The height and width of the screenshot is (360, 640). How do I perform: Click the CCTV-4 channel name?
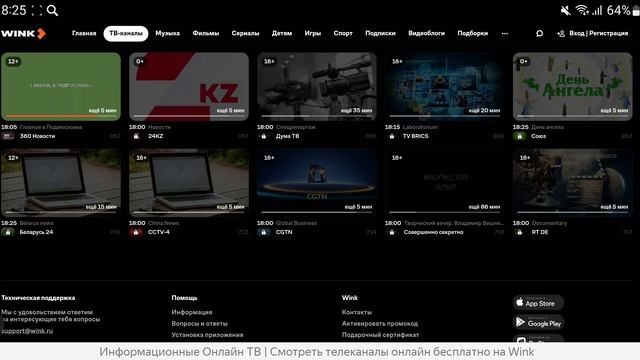click(x=159, y=232)
